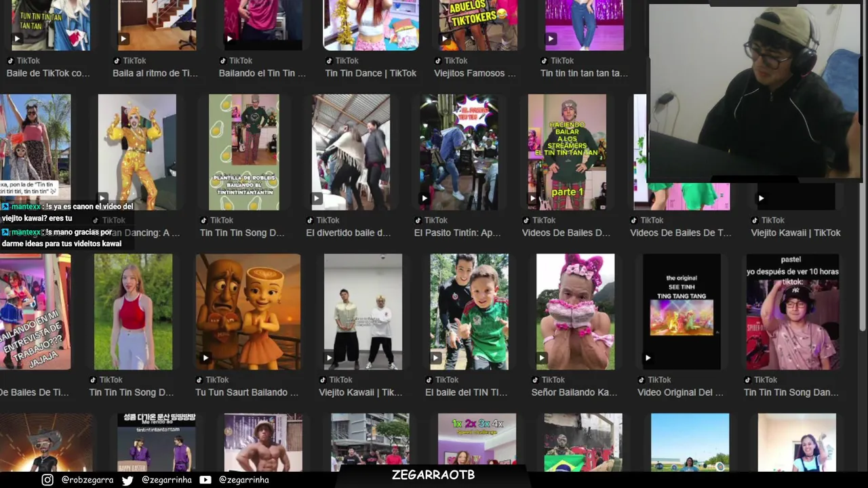
Task: Open thumbnail of man with pink bow
Action: click(x=576, y=312)
